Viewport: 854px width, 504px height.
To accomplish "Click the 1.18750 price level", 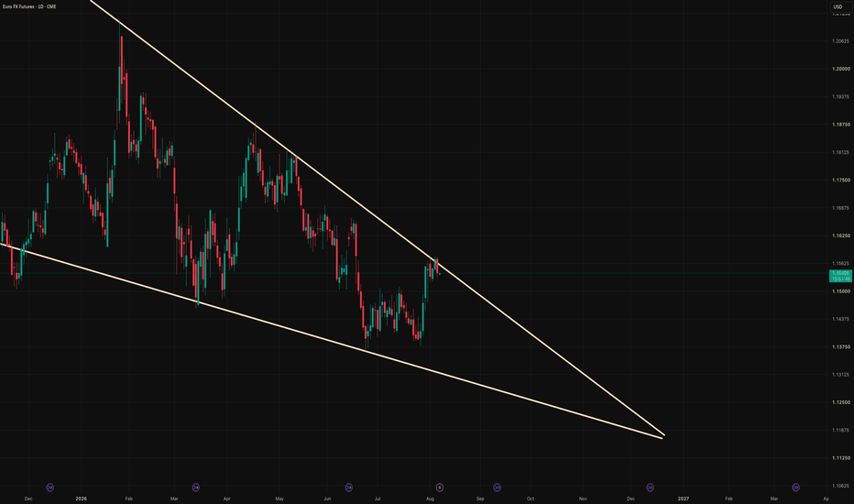I will tap(840, 125).
